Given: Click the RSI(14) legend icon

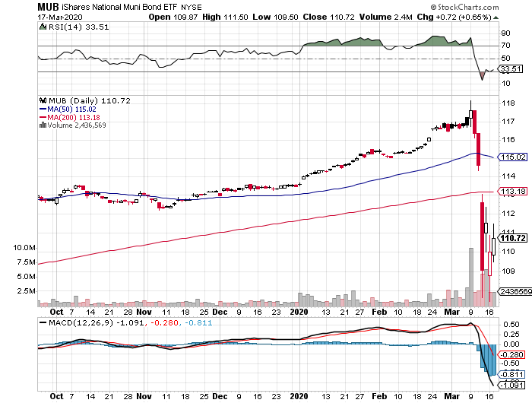Looking at the screenshot, I should click(x=43, y=27).
